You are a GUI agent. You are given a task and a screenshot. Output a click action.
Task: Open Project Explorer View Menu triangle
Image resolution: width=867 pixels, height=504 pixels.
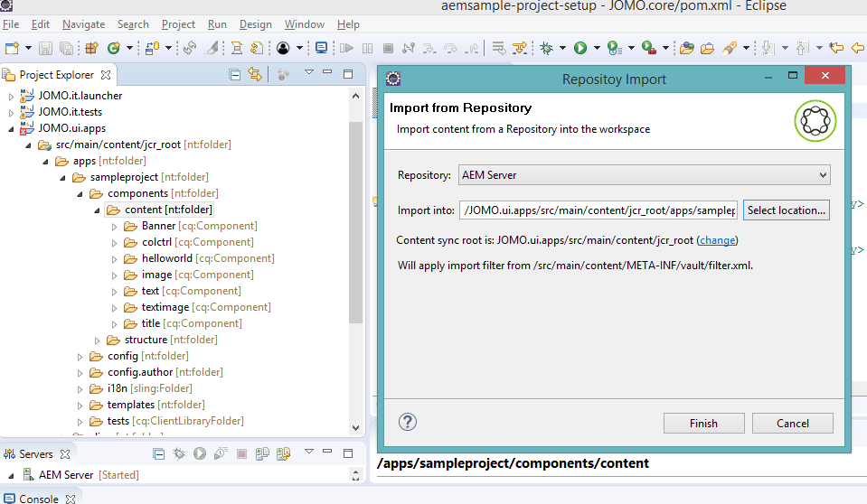[x=309, y=72]
